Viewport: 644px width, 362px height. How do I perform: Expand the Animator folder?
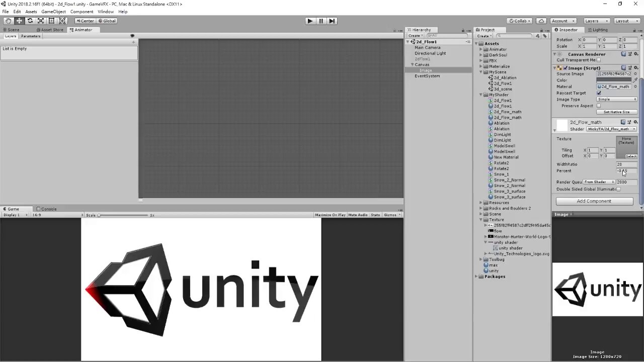[481, 49]
